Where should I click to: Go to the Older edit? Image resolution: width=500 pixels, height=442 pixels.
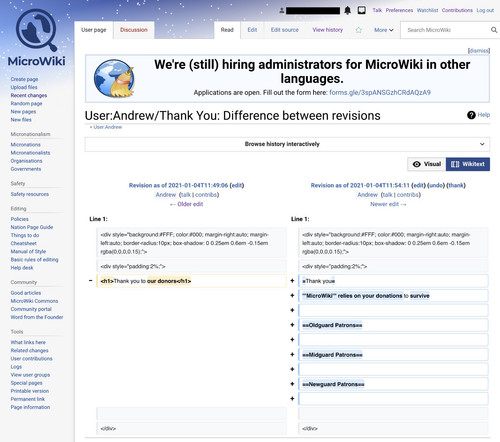[186, 204]
